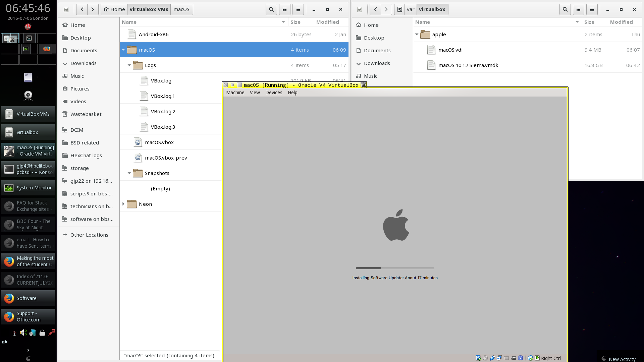Go forward in VirtualBox VMs file window
The image size is (644, 362).
93,9
